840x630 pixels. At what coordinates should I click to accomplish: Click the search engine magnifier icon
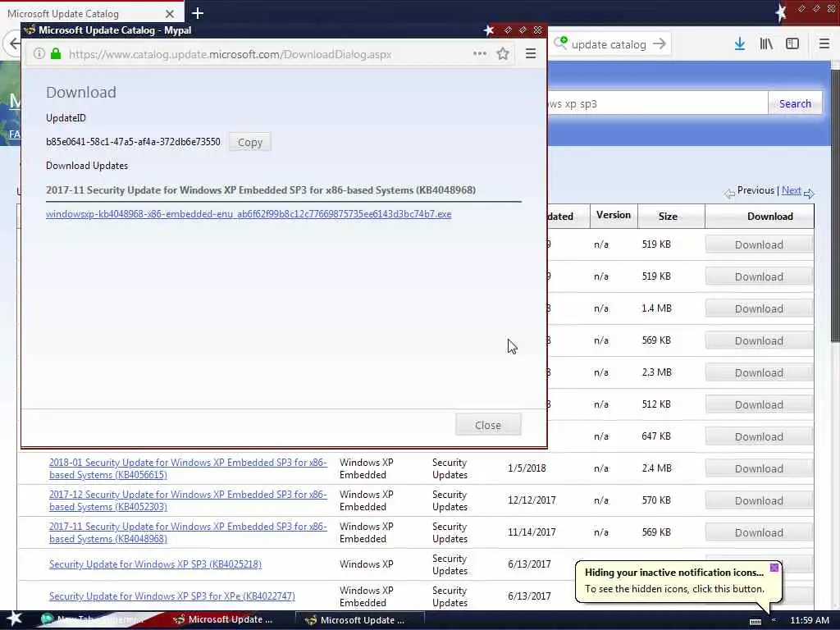click(x=559, y=43)
